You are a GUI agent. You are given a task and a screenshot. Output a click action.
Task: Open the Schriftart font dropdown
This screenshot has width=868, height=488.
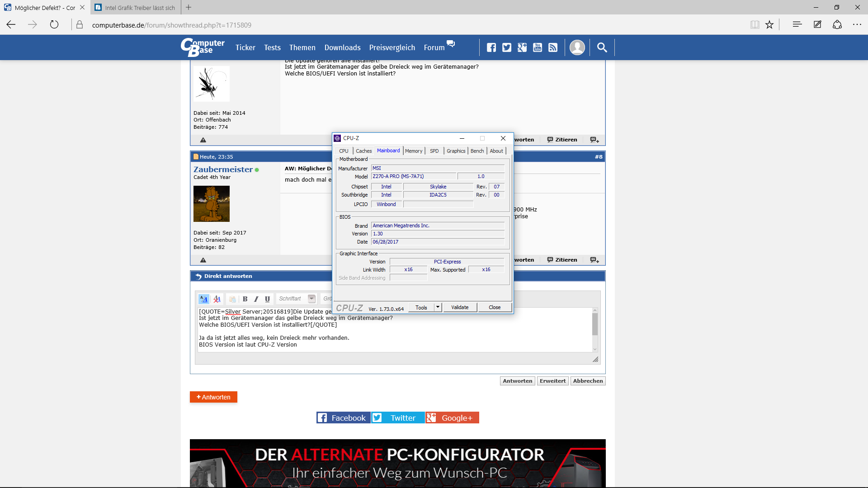tap(311, 299)
